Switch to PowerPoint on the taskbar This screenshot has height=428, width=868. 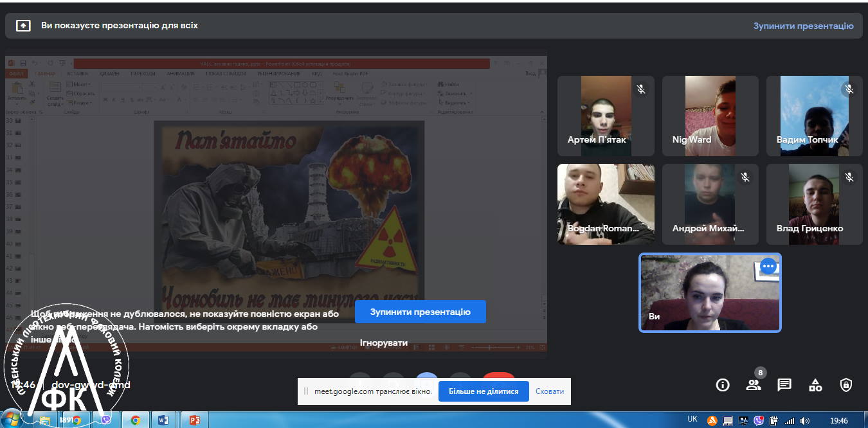click(x=194, y=420)
